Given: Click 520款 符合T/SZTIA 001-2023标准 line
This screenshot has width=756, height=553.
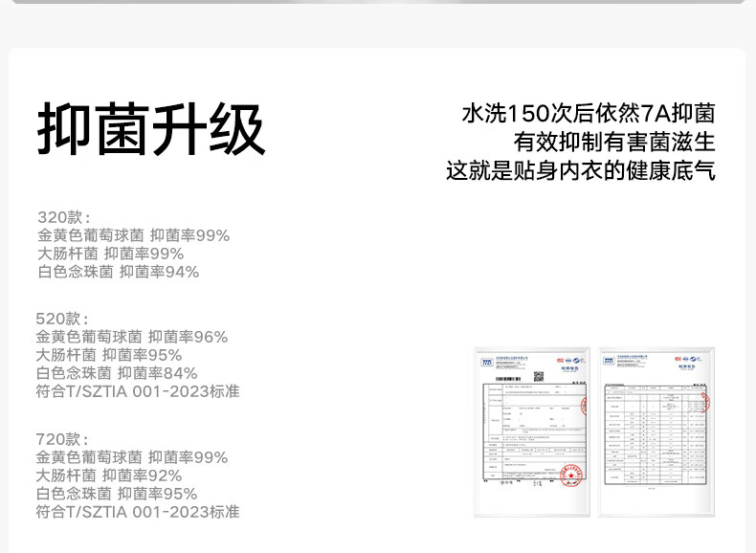Looking at the screenshot, I should [138, 391].
